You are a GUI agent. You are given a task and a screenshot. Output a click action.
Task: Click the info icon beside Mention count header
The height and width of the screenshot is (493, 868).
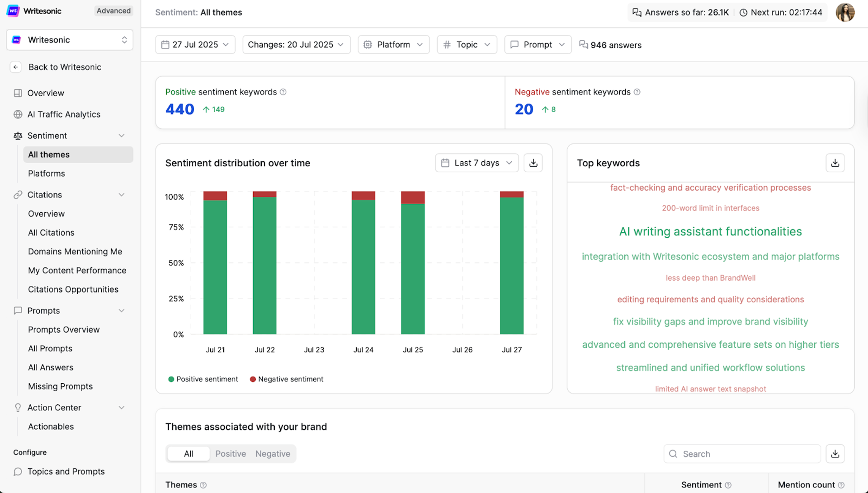coord(841,485)
